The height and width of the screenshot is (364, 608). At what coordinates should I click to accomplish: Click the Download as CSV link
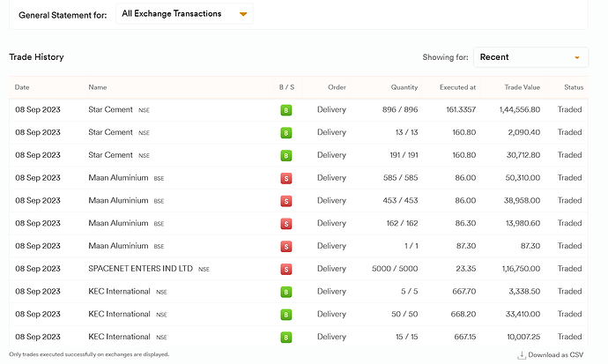coord(556,355)
